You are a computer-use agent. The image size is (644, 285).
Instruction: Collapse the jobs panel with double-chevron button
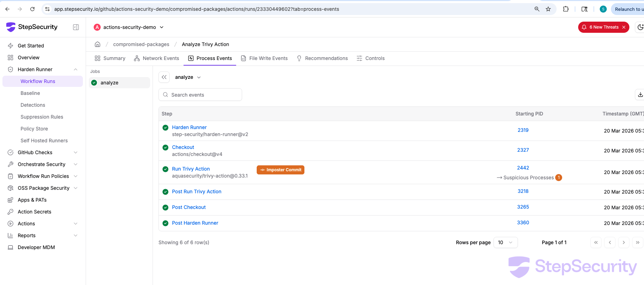pyautogui.click(x=164, y=77)
